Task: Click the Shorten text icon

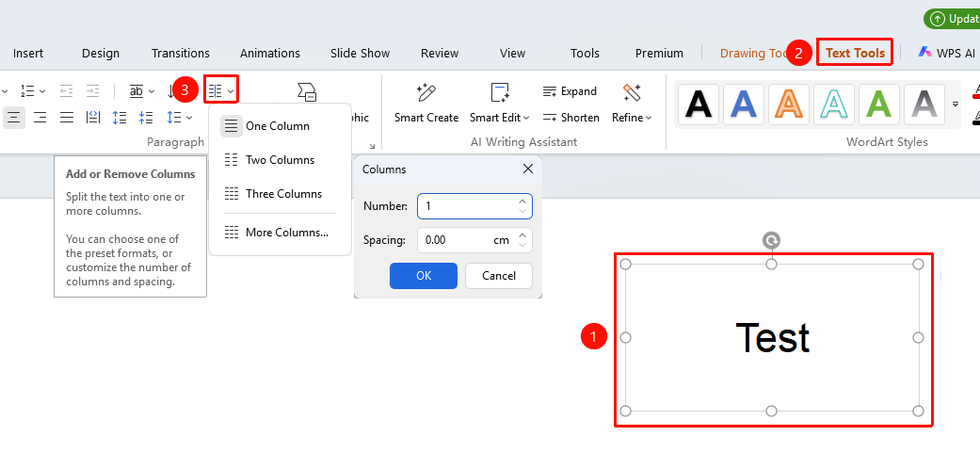Action: (550, 118)
